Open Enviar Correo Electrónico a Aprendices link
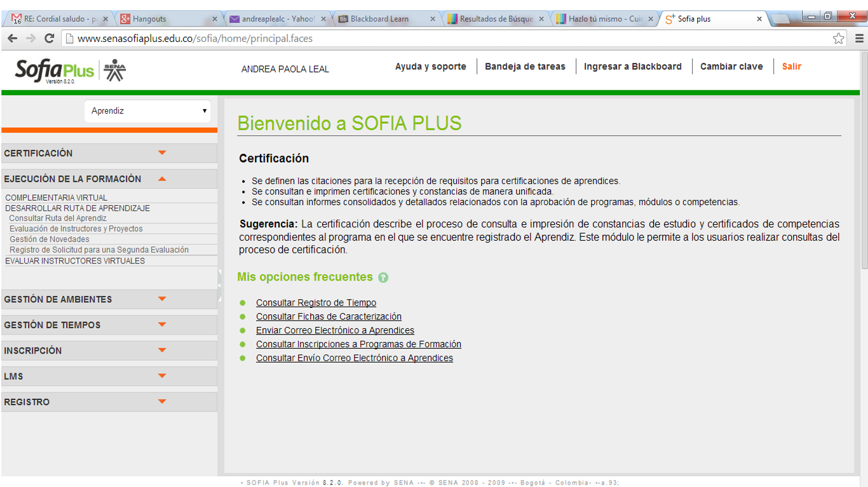 pos(335,331)
